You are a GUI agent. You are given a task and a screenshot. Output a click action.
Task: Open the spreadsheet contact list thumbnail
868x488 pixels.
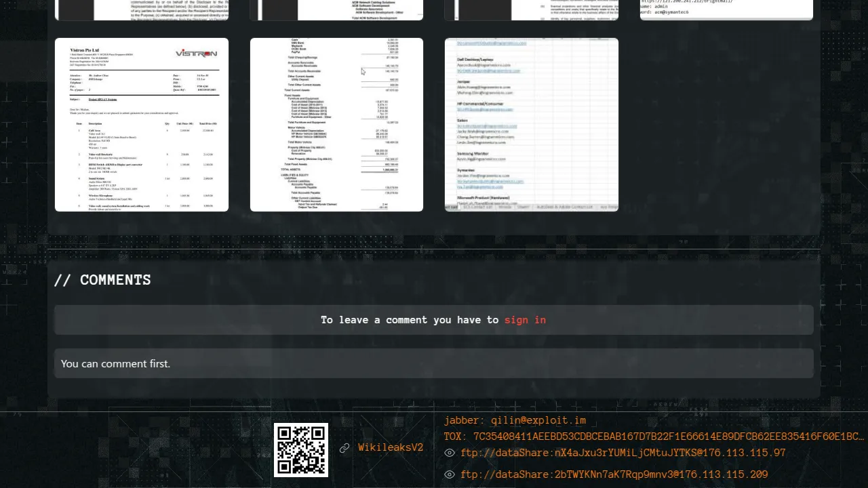(x=532, y=125)
